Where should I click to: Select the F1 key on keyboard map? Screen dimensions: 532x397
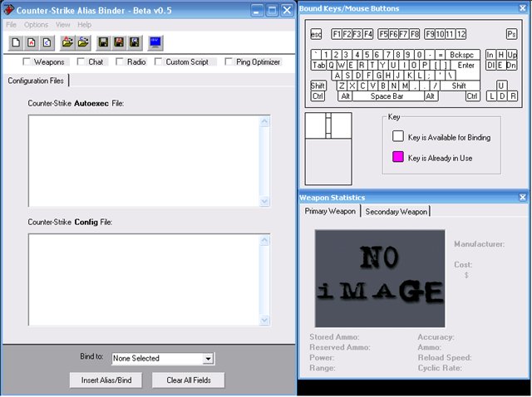pos(336,34)
